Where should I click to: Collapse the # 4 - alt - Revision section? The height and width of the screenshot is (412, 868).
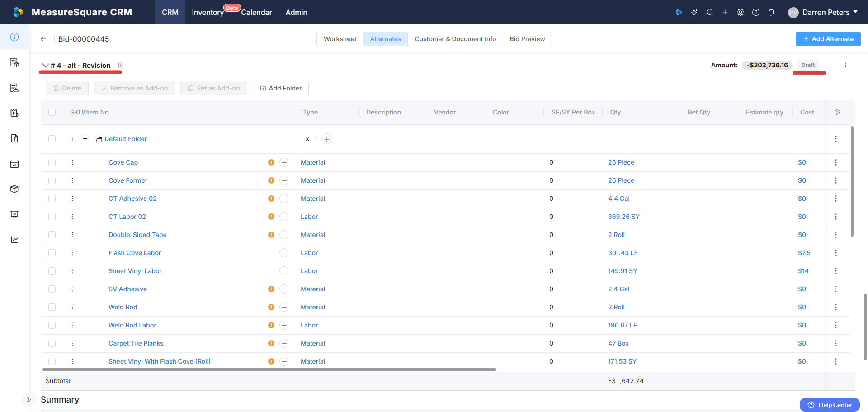click(46, 65)
